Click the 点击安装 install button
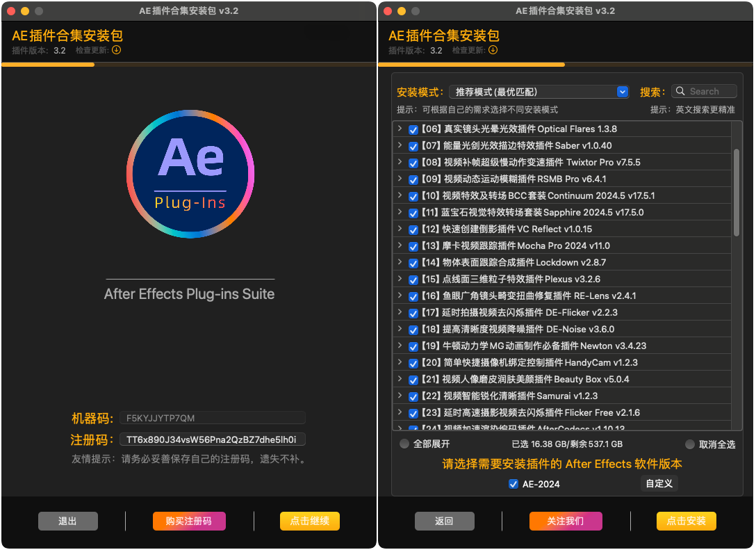The width and height of the screenshot is (756, 550). coord(686,521)
